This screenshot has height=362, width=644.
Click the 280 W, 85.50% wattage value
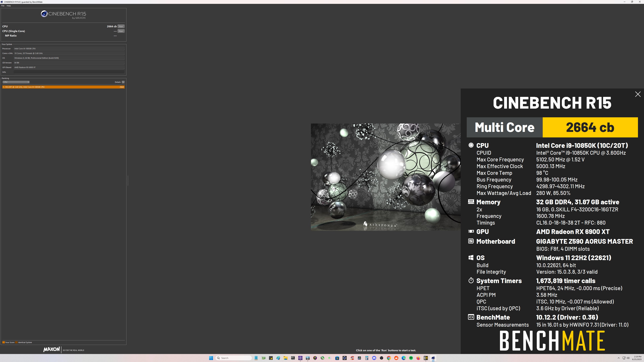(553, 193)
